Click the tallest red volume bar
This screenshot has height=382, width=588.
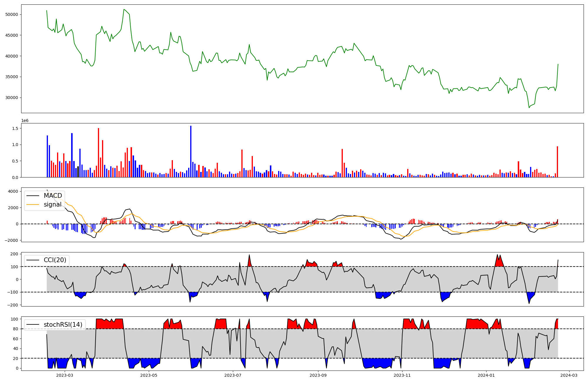coord(98,153)
